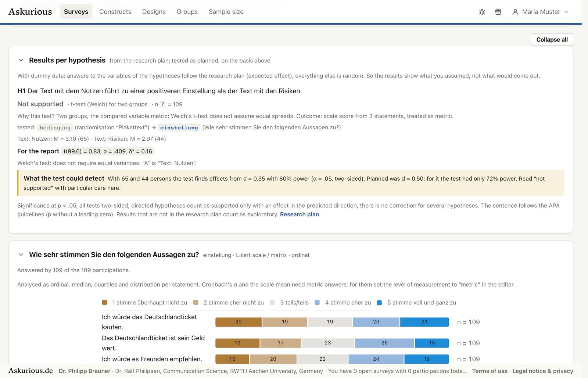The width and height of the screenshot is (588, 378).
Task: Collapse the Results per hypothesis section
Action: (x=21, y=60)
